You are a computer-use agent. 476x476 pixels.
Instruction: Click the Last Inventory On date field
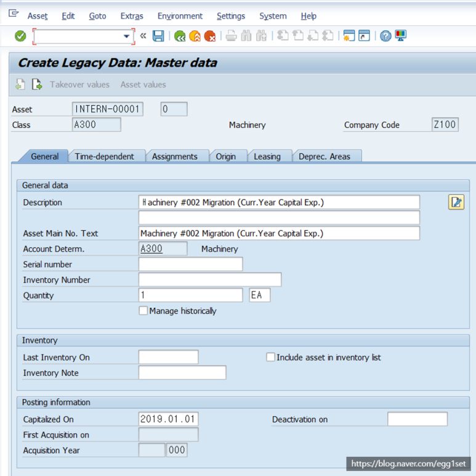click(x=169, y=357)
